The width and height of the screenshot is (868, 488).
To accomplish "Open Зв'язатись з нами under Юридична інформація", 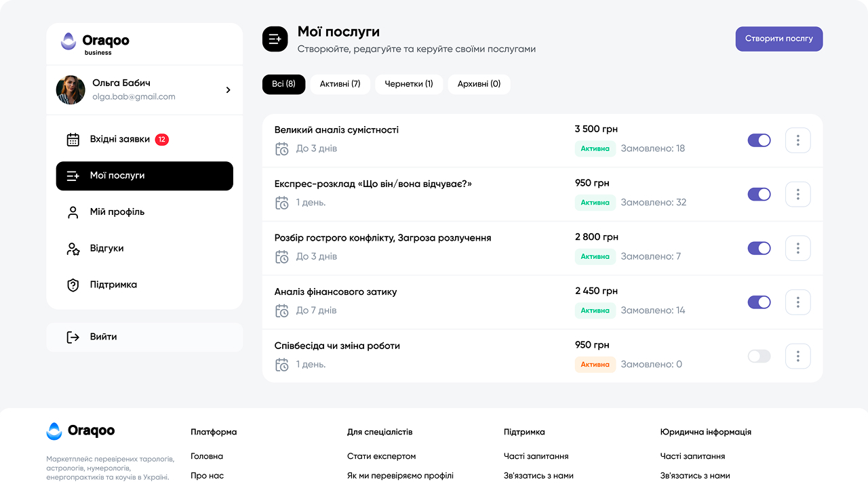I will pos(695,476).
